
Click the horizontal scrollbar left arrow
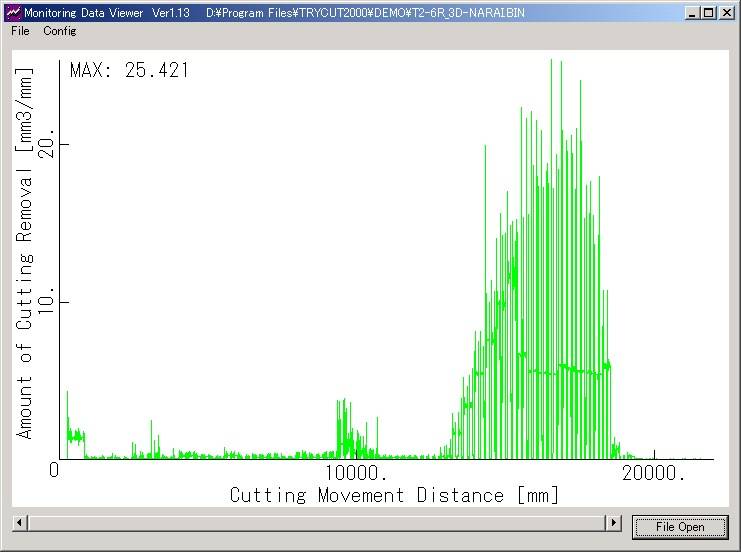(20, 523)
